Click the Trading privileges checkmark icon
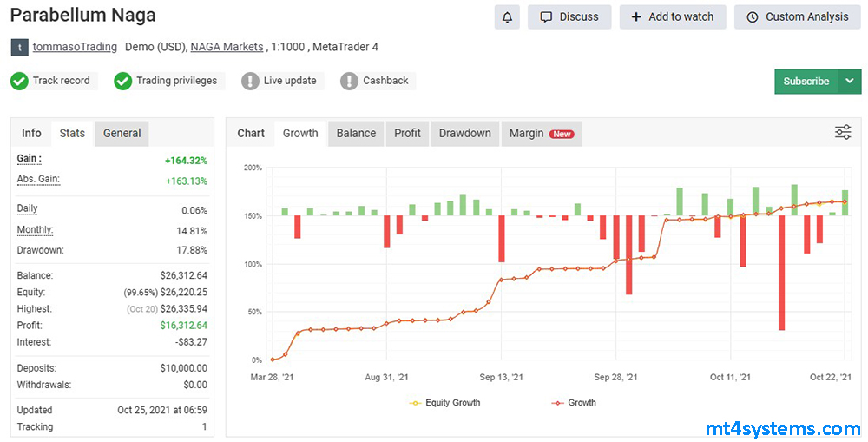Image resolution: width=868 pixels, height=442 pixels. coord(122,81)
